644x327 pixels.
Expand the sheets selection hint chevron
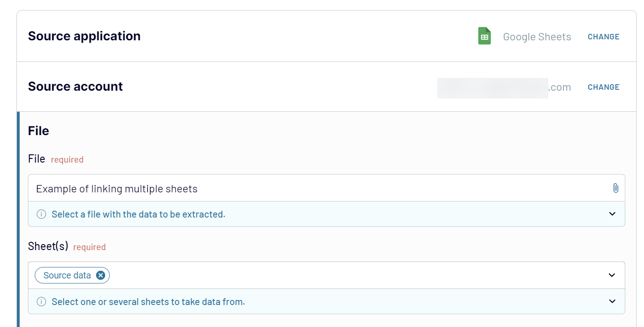(612, 301)
